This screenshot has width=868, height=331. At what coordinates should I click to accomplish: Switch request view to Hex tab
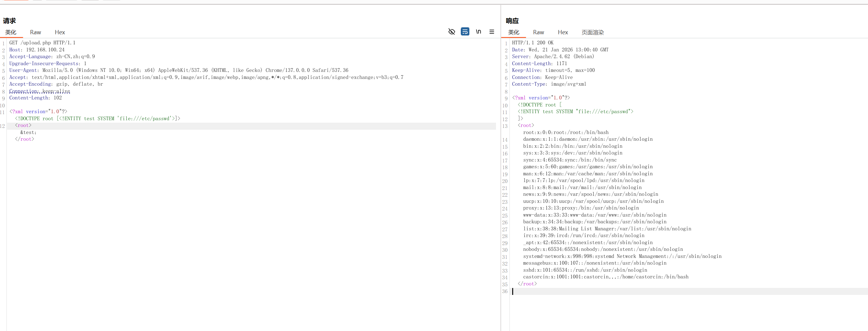pyautogui.click(x=60, y=32)
